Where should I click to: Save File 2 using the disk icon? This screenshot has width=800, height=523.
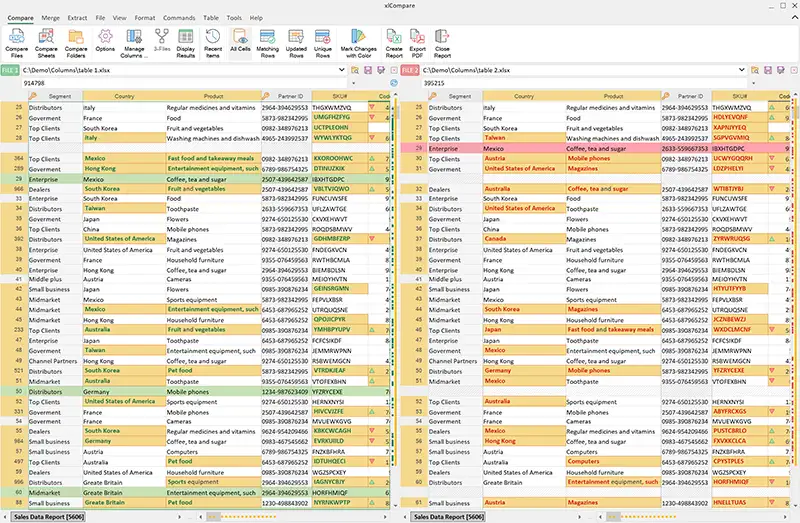point(768,70)
